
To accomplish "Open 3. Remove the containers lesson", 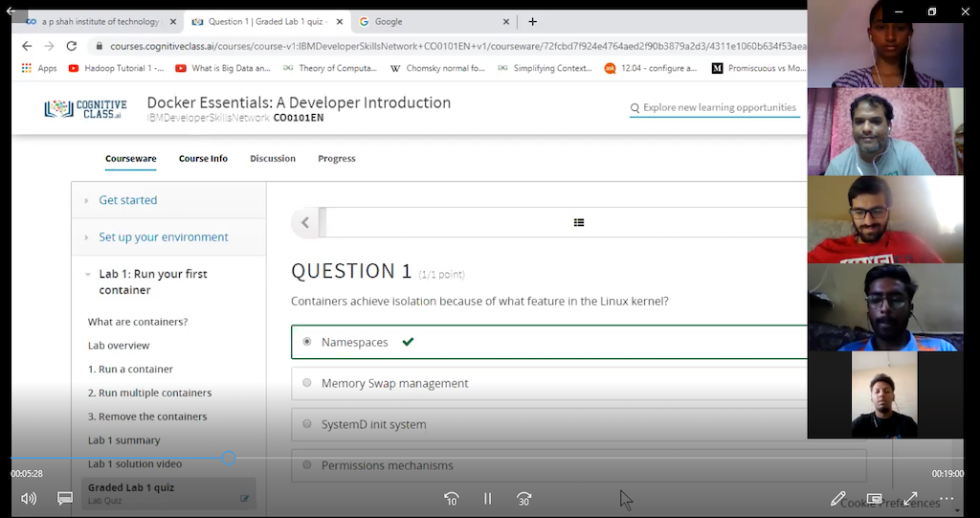I will tap(147, 417).
